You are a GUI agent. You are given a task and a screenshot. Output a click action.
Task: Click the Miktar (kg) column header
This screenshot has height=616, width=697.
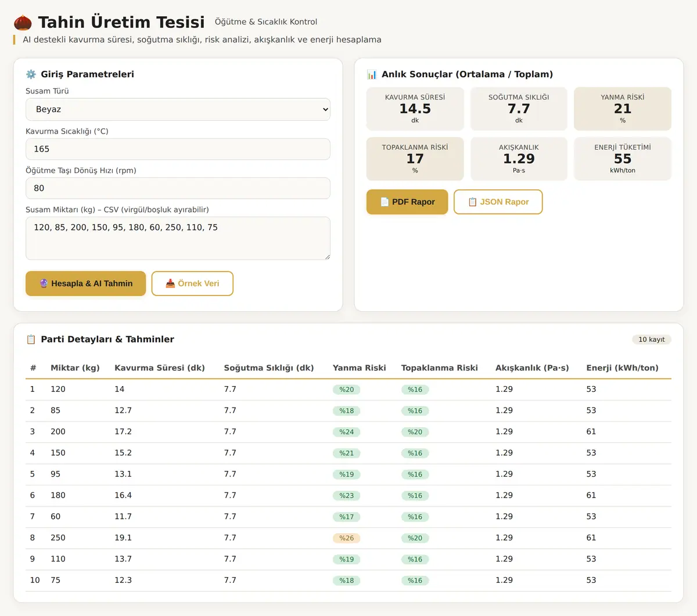pos(75,368)
